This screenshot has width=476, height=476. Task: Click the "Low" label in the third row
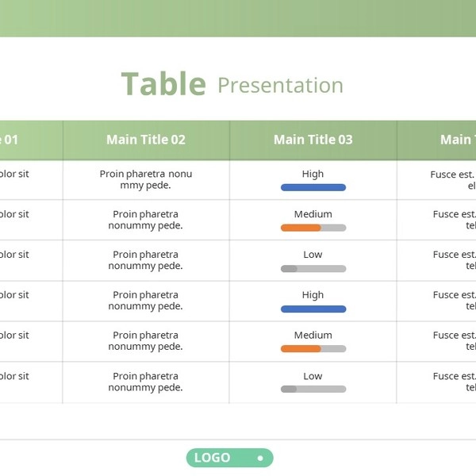(313, 255)
